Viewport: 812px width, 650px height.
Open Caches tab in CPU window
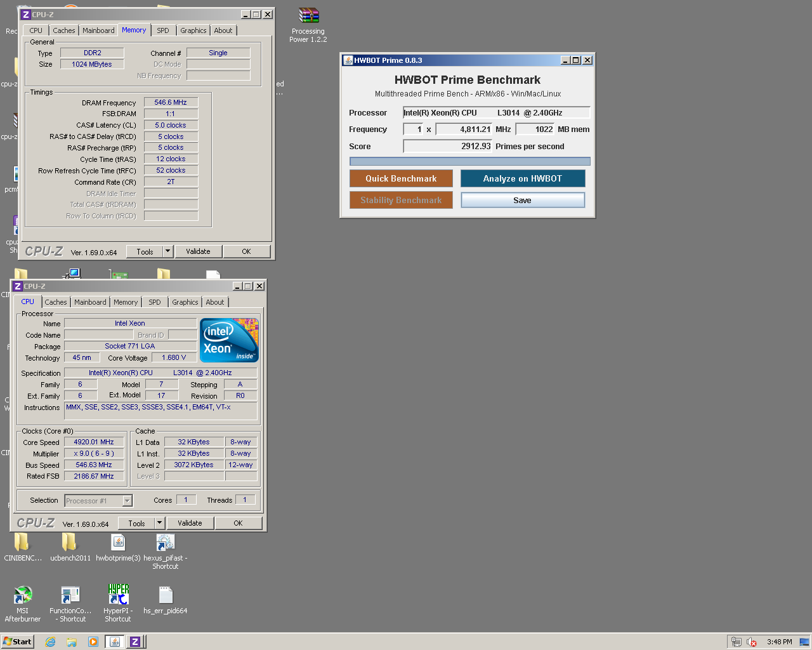56,302
